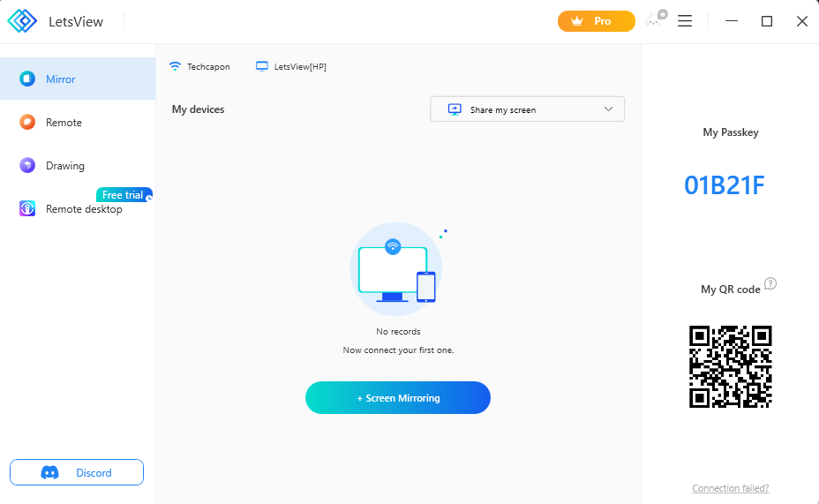The image size is (819, 504).
Task: Switch to the Remote tab
Action: (x=78, y=122)
